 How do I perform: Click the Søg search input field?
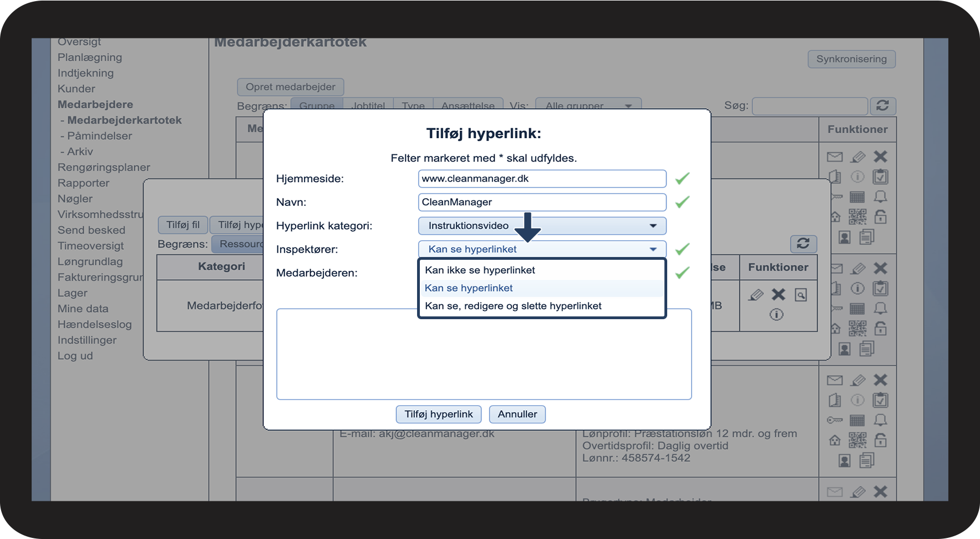click(810, 105)
